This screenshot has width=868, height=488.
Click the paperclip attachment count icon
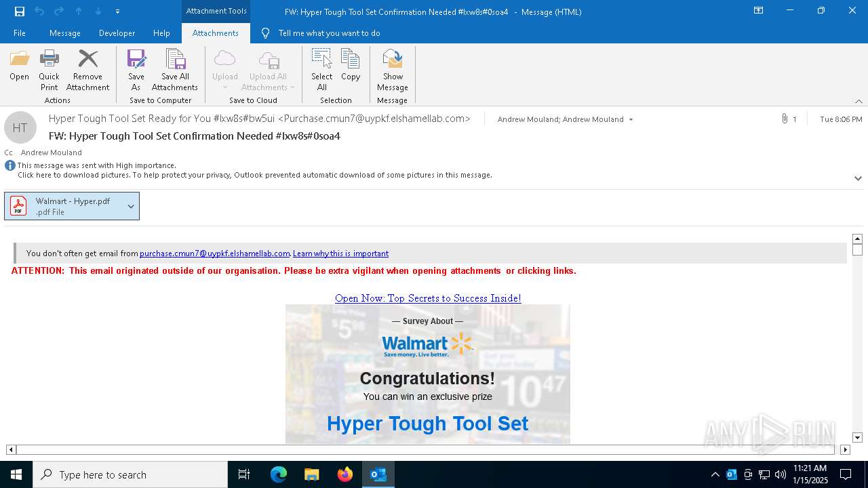[x=785, y=119]
